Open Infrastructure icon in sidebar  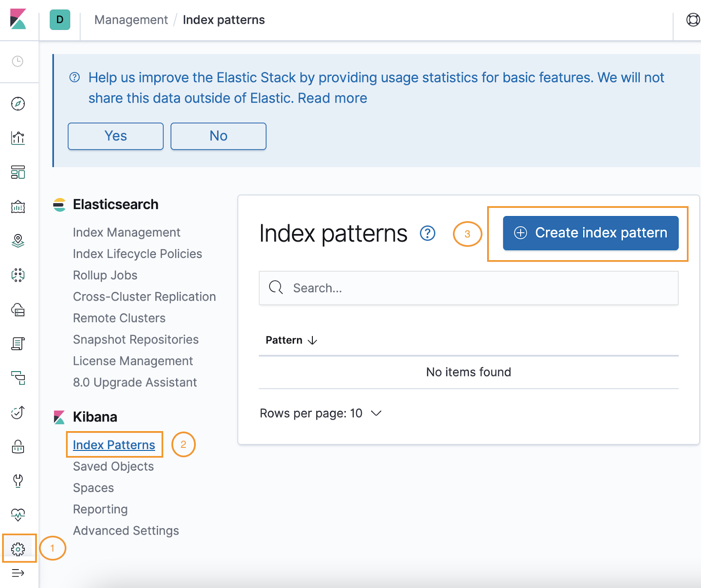click(x=18, y=309)
